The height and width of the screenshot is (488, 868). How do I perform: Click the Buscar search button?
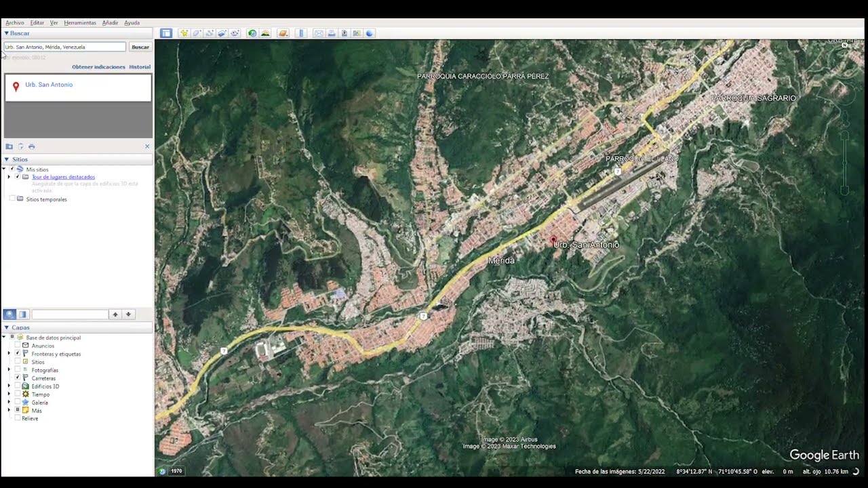[140, 47]
